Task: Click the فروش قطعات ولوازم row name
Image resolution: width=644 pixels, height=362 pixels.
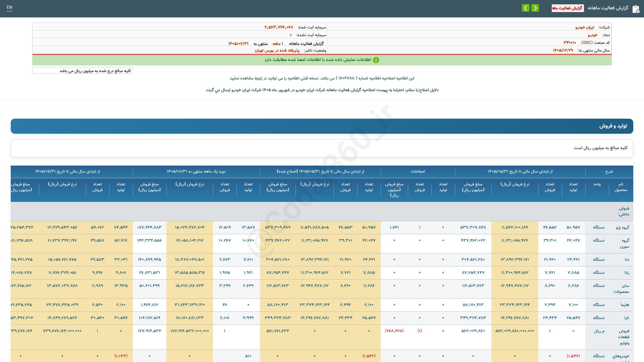Action: click(624, 337)
